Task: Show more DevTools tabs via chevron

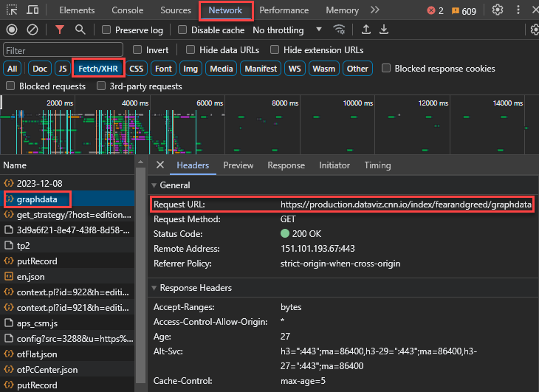Action: [375, 10]
